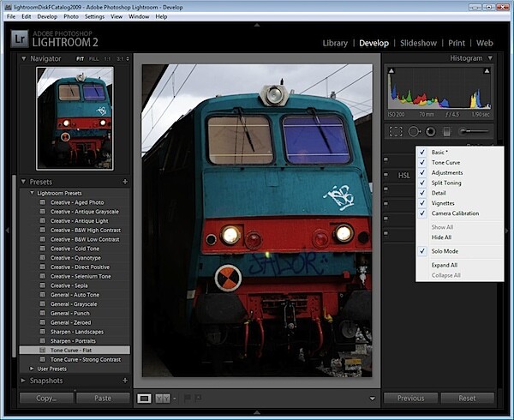Uncheck Basic in the panel menu

[422, 152]
